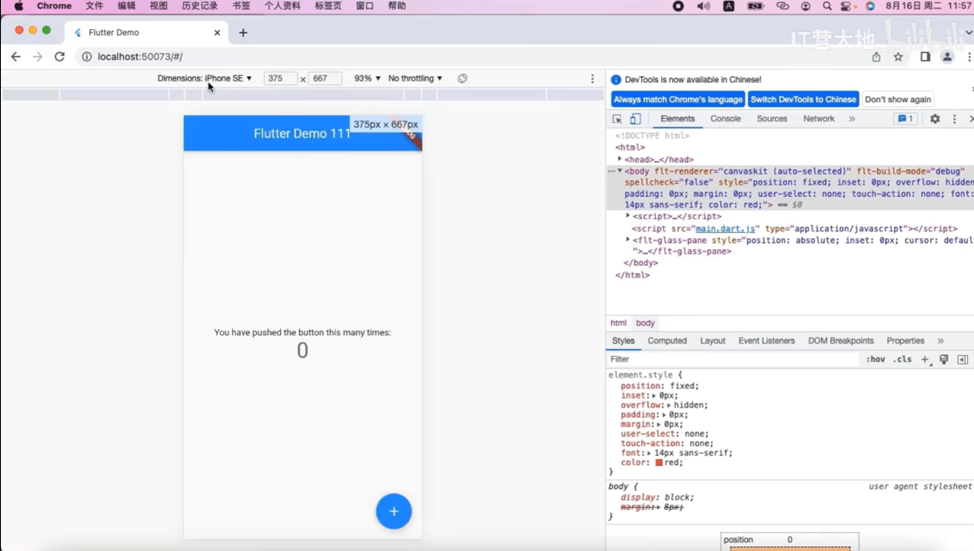Expand the head element node
This screenshot has width=974, height=551.
click(x=620, y=159)
